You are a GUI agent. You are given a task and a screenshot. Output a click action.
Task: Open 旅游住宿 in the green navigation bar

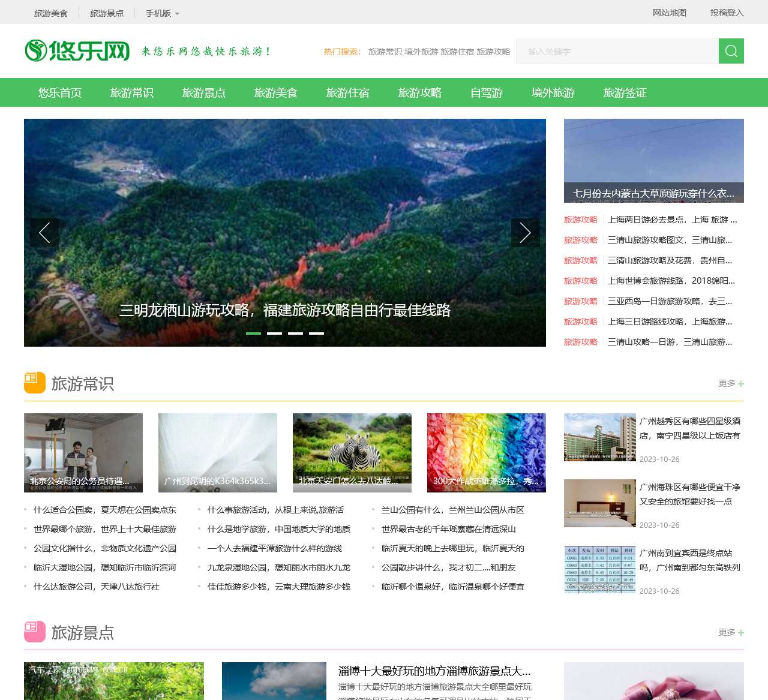(x=348, y=92)
